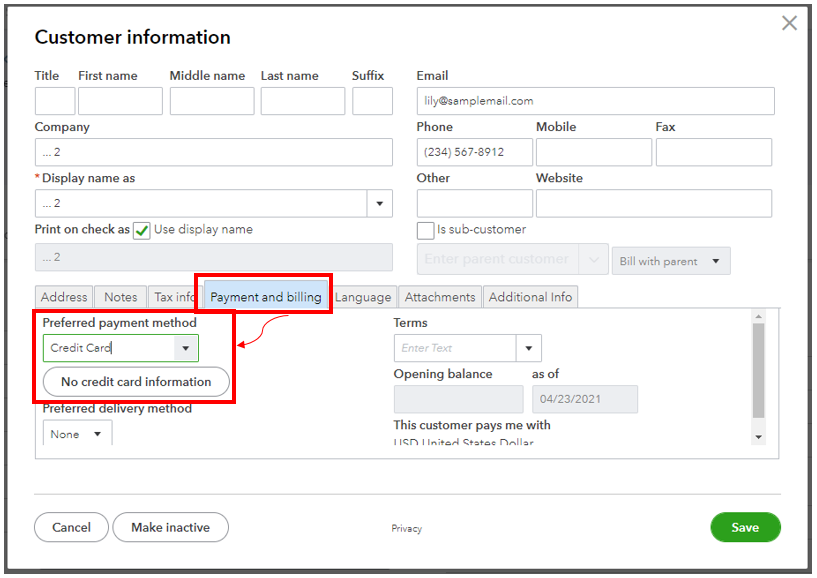Close the Customer information dialog
The width and height of the screenshot is (817, 578).
pos(789,23)
